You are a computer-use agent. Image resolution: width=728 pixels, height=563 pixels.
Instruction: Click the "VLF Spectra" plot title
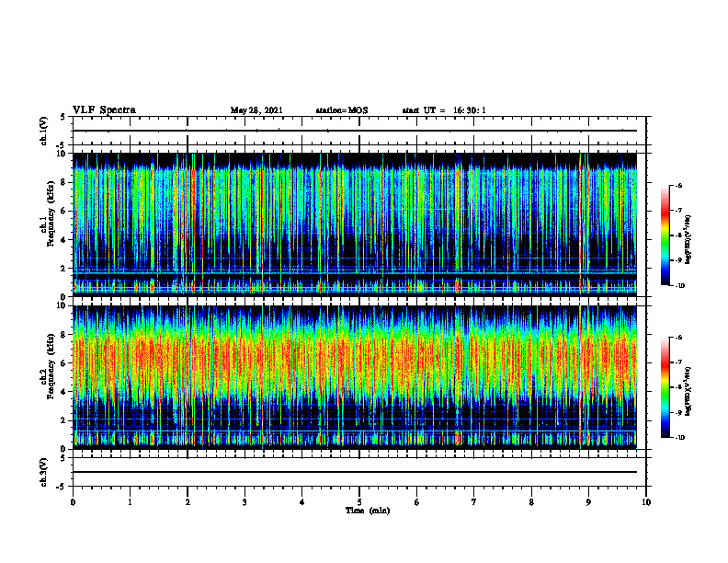(x=104, y=110)
